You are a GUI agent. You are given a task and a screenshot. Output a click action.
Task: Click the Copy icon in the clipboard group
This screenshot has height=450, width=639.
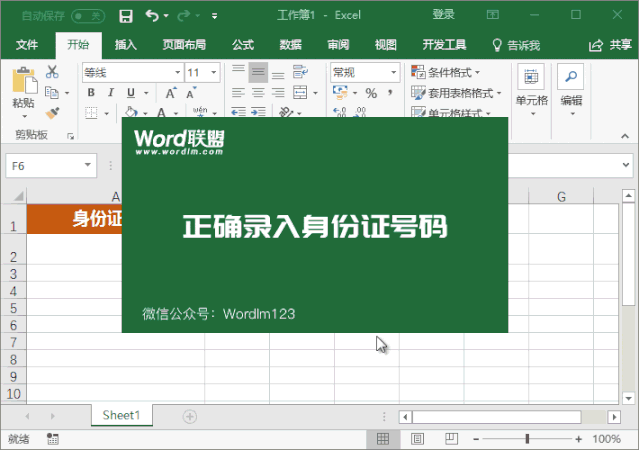pos(52,93)
